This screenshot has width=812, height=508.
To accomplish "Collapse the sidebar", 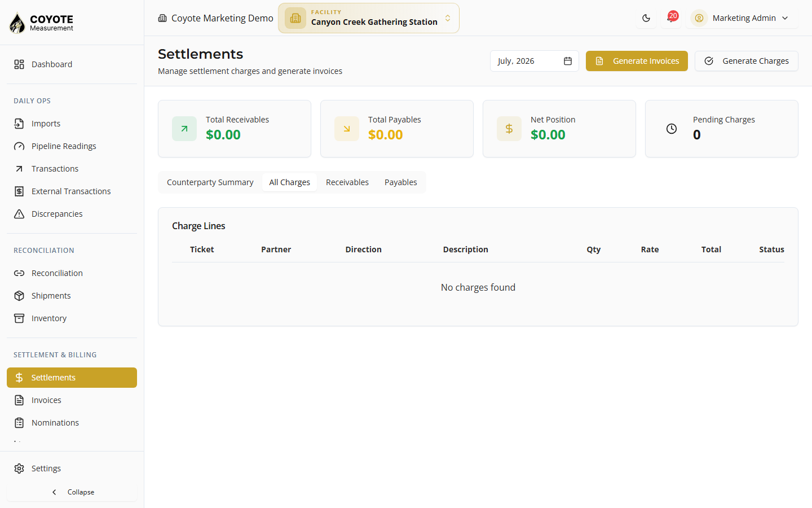I will (x=72, y=492).
